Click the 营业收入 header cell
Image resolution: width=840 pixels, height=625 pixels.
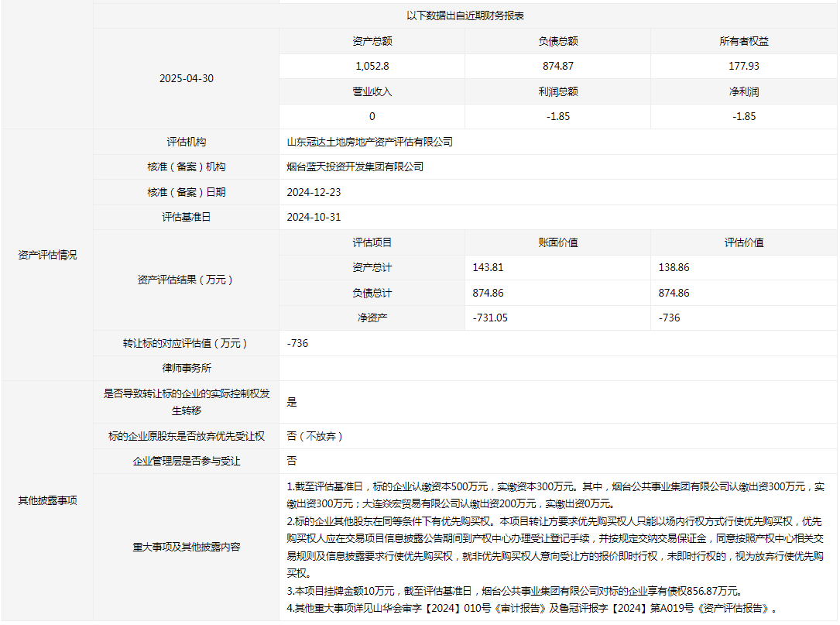[x=372, y=91]
